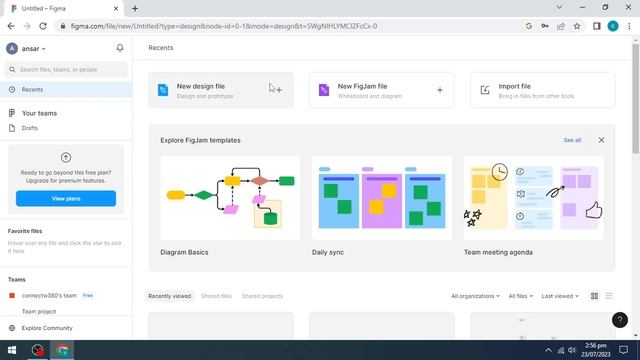Click the browser address bar URL
The width and height of the screenshot is (640, 360).
tap(224, 26)
